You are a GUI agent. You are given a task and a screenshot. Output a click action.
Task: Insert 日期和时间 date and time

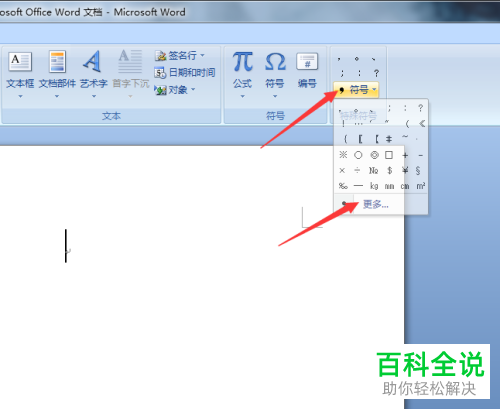(x=185, y=72)
